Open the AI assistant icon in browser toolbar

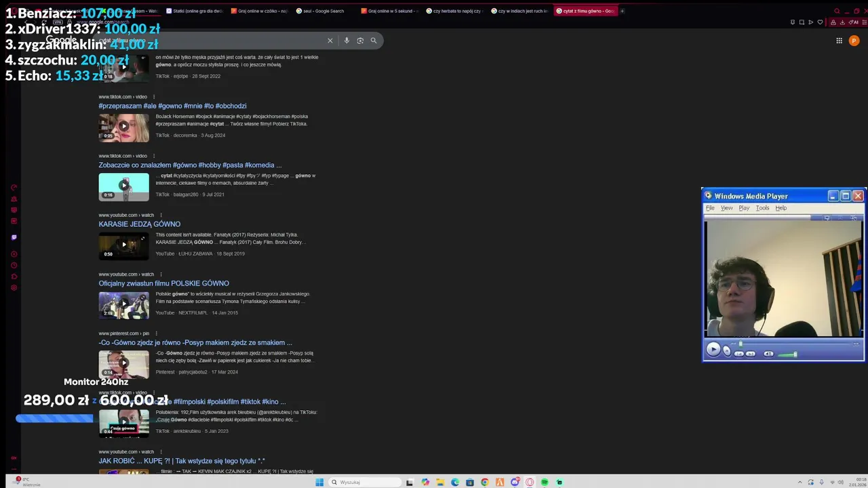[854, 22]
